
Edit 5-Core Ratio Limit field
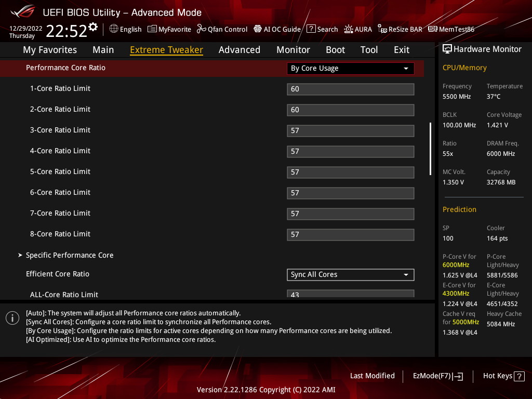pyautogui.click(x=350, y=172)
